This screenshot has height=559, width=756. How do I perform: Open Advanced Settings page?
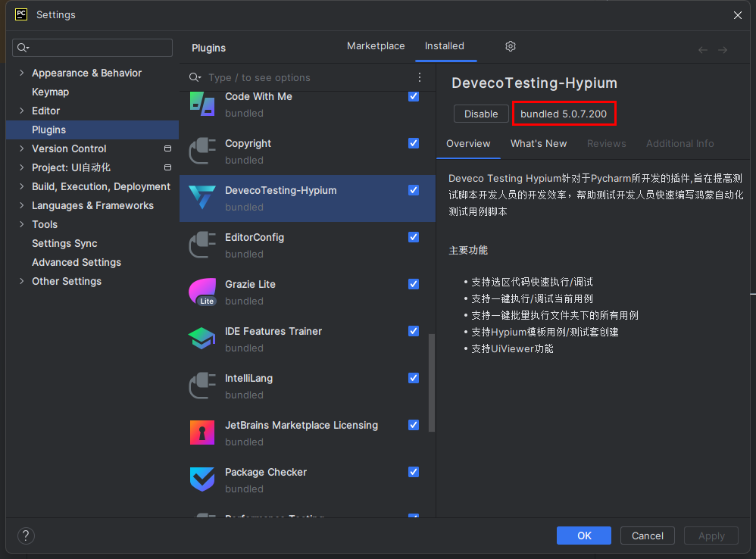[77, 262]
